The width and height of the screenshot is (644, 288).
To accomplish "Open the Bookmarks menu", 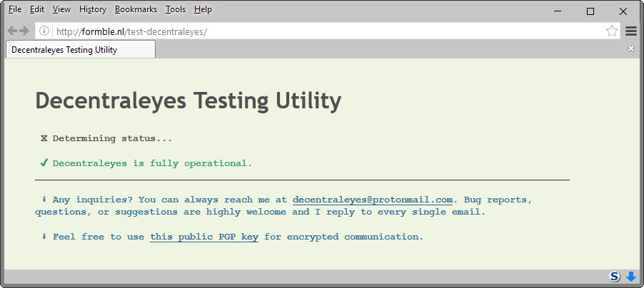I will (136, 9).
